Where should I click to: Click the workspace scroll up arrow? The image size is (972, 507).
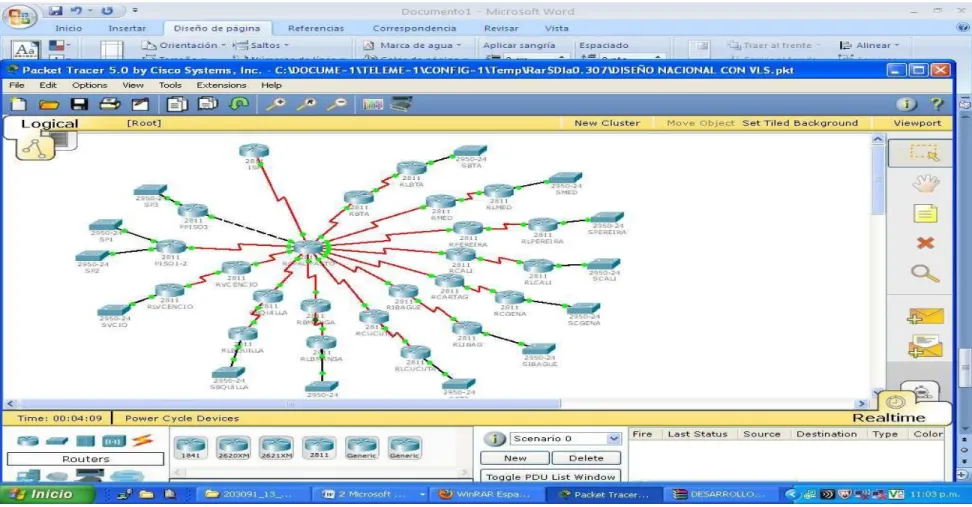[x=878, y=139]
